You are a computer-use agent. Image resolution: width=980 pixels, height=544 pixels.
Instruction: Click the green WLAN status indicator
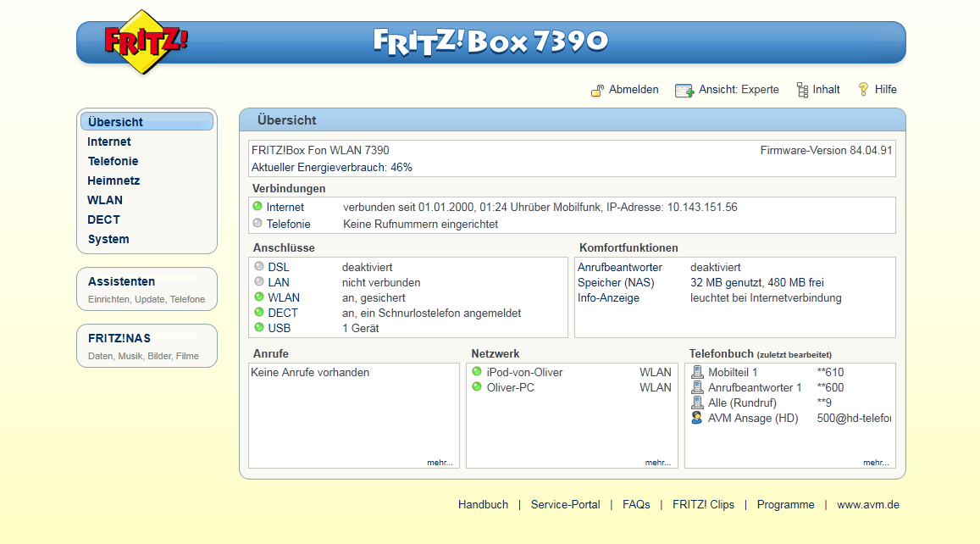coord(258,297)
